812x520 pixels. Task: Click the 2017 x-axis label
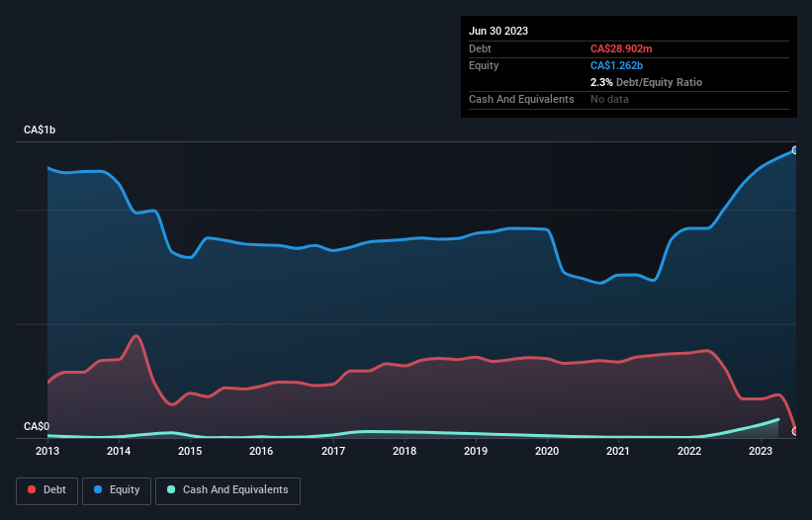pos(333,451)
